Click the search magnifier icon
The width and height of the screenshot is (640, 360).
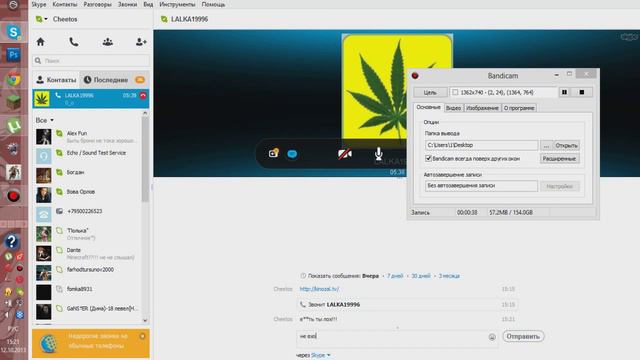pyautogui.click(x=38, y=60)
